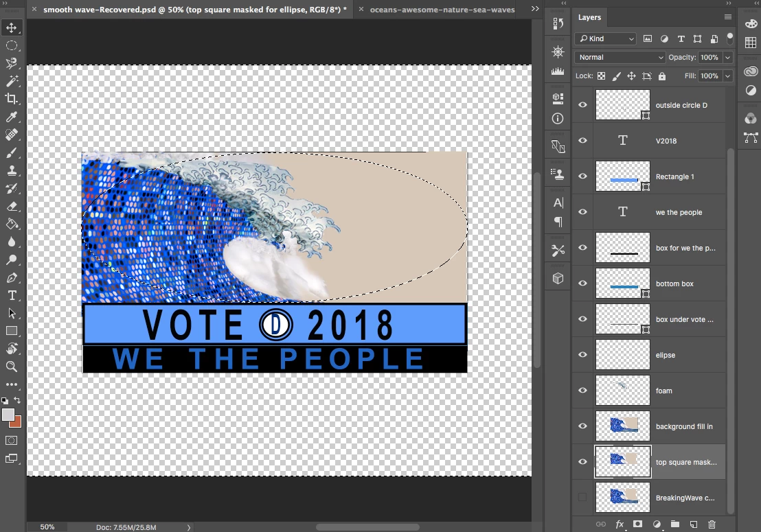Click the horizontal canvas scrollbar
Screen dimensions: 761x532
(x=368, y=527)
